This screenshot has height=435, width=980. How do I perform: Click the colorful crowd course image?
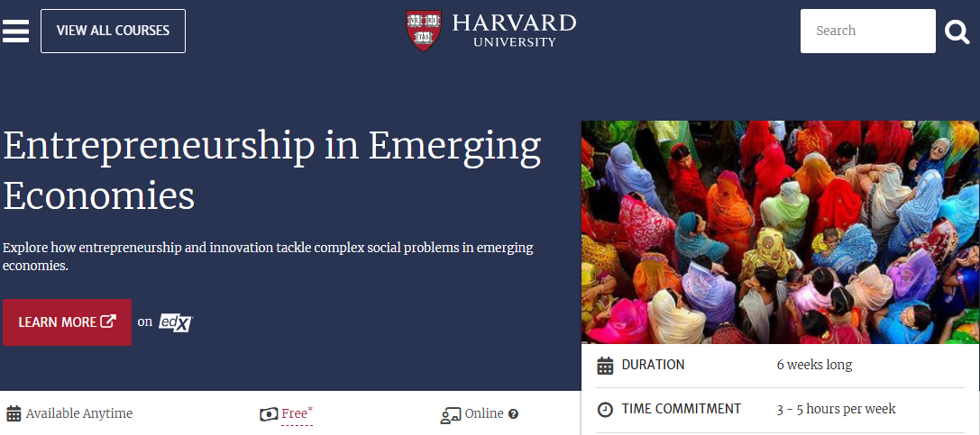[x=780, y=231]
